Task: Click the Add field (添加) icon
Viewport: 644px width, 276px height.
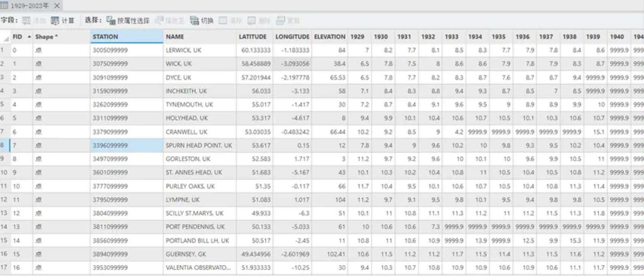Action: pyautogui.click(x=26, y=21)
